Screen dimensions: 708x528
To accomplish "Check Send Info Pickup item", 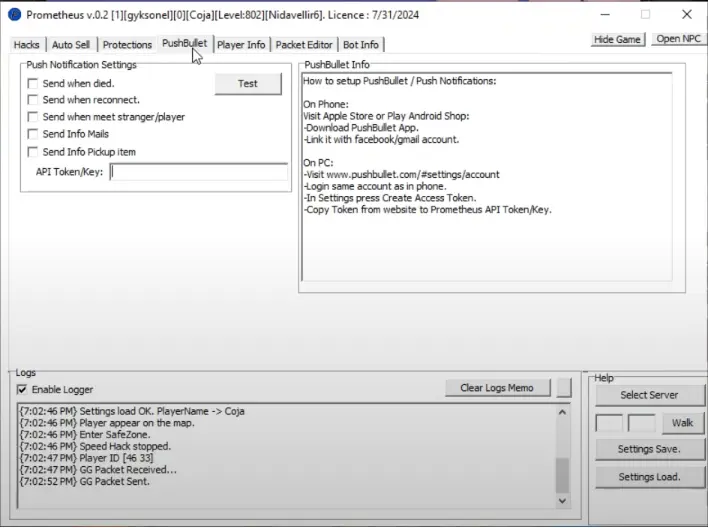I will coord(33,152).
